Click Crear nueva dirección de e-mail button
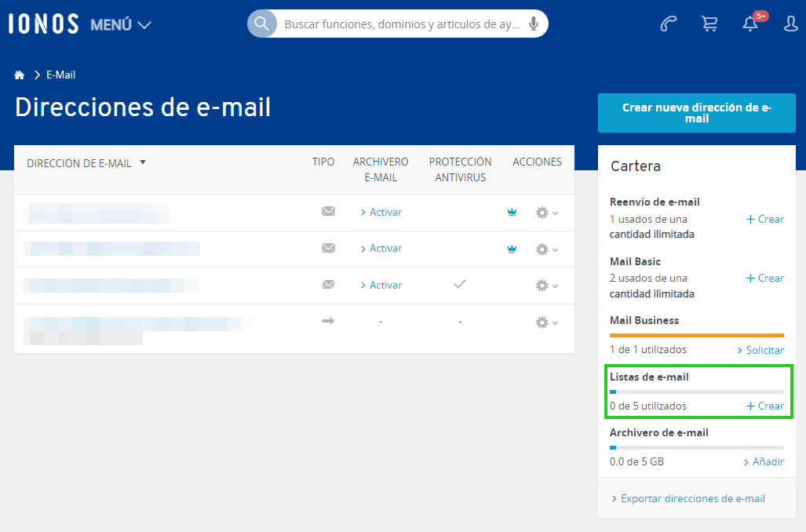The height and width of the screenshot is (532, 806). pos(696,113)
